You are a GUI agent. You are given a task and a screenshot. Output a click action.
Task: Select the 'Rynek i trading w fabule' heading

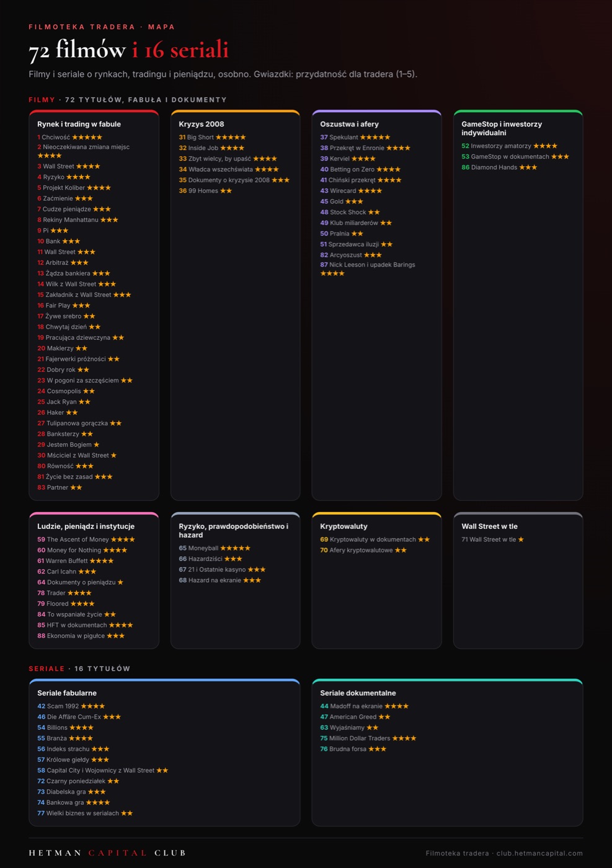[79, 124]
